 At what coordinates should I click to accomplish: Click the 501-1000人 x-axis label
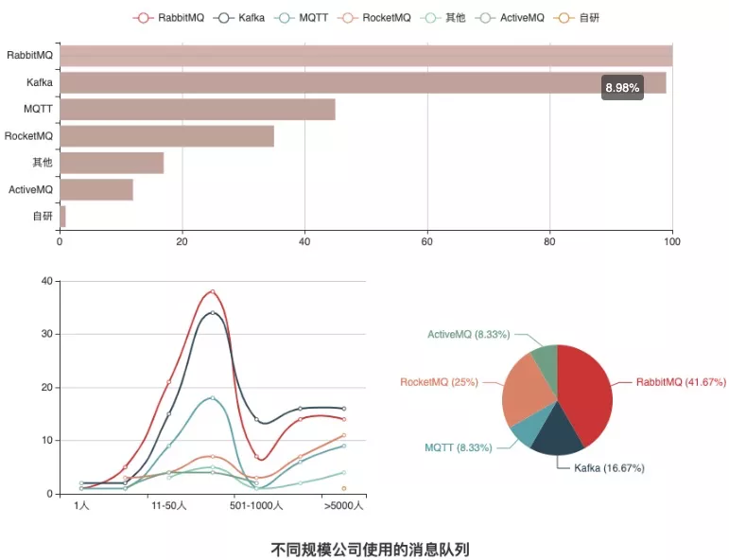point(256,505)
